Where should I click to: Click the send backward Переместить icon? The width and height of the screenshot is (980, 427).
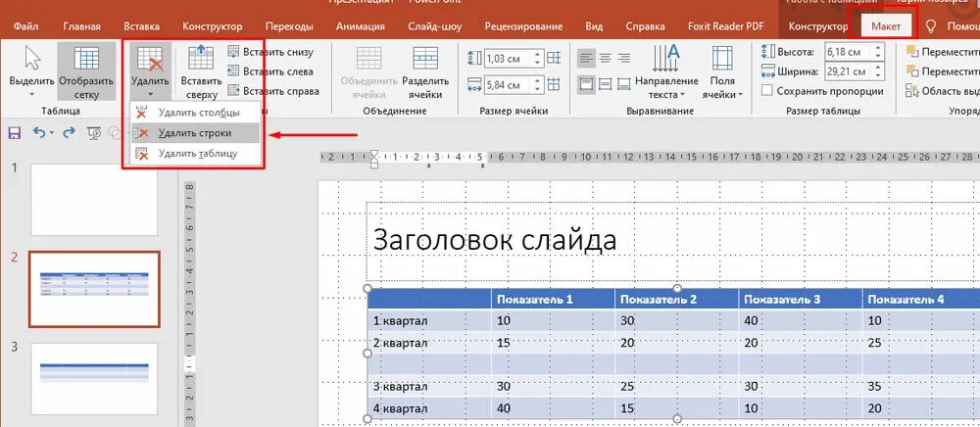click(x=911, y=71)
